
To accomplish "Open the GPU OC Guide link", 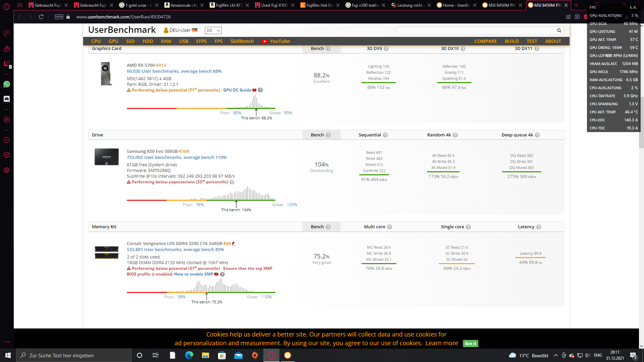I will coord(237,90).
